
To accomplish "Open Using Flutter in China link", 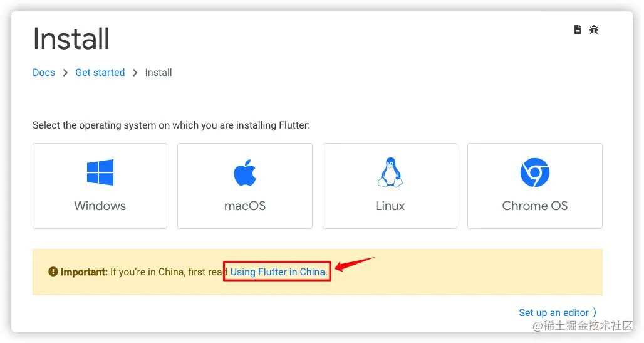I will coord(278,272).
